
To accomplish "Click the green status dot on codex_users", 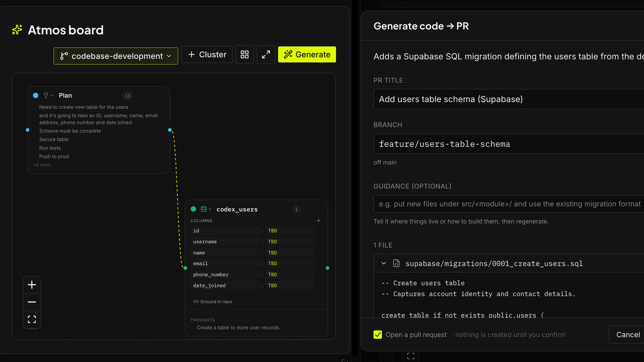I will pos(194,209).
